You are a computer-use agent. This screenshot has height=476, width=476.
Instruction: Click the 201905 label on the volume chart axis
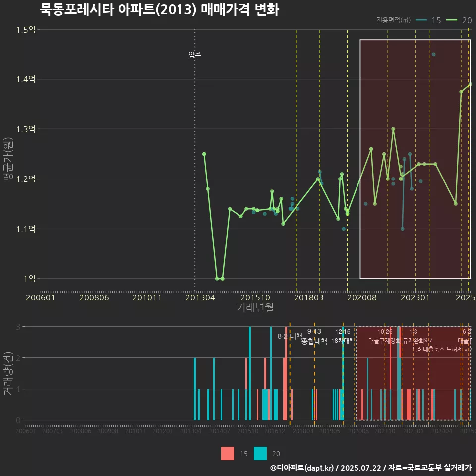pos(329,431)
